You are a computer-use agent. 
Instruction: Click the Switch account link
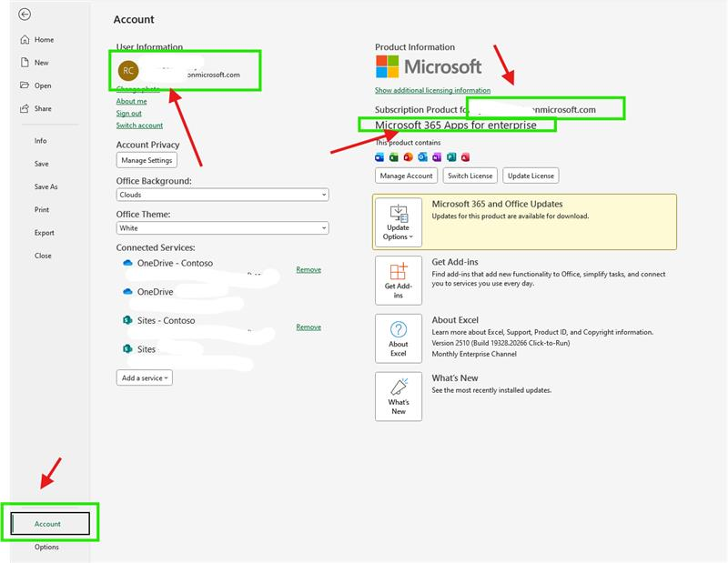(x=139, y=126)
